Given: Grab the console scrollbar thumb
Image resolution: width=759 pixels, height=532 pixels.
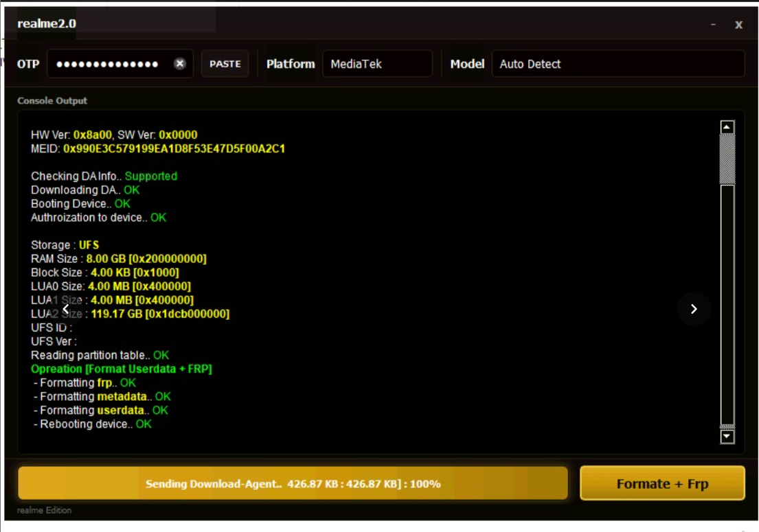Looking at the screenshot, I should (727, 159).
